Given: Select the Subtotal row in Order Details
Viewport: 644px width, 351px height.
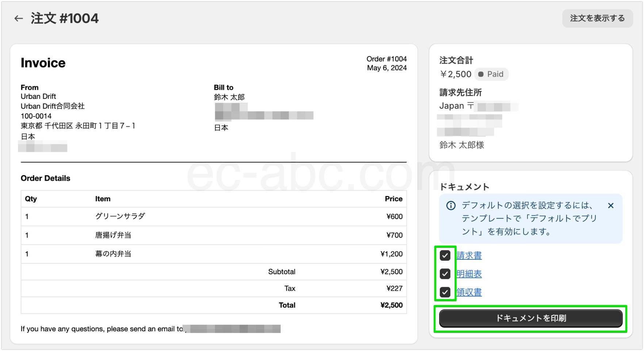Looking at the screenshot, I should pyautogui.click(x=282, y=272).
